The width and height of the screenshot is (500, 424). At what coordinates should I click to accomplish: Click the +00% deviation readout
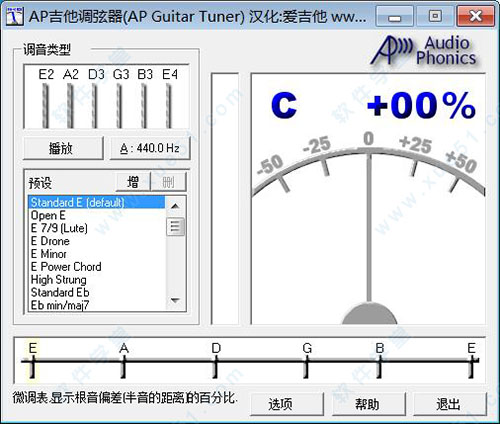click(421, 105)
